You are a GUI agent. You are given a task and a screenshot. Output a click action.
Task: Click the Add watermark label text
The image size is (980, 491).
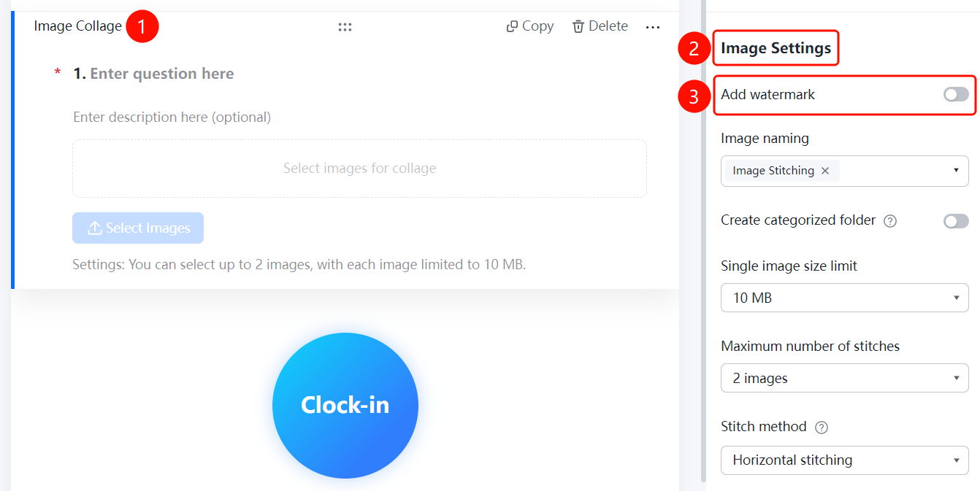[767, 94]
